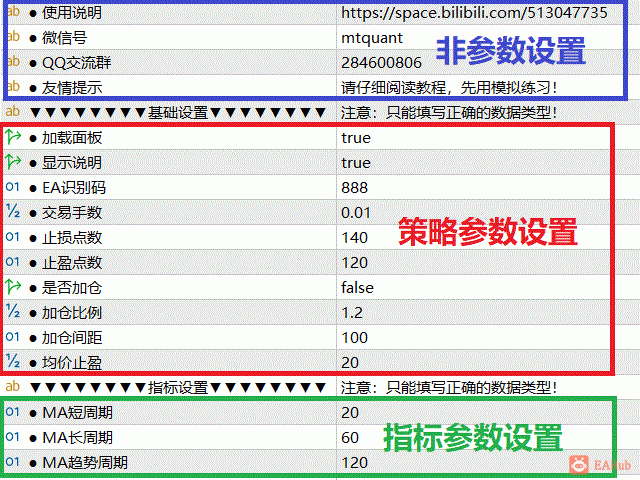640x480 pixels.
Task: Click the integer type icon beside EA识别码
Action: [13, 187]
